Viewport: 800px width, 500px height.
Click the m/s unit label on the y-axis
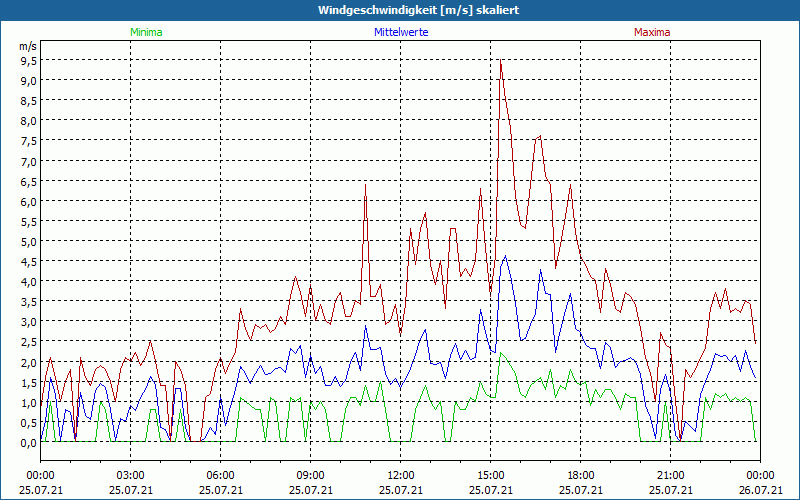click(27, 46)
